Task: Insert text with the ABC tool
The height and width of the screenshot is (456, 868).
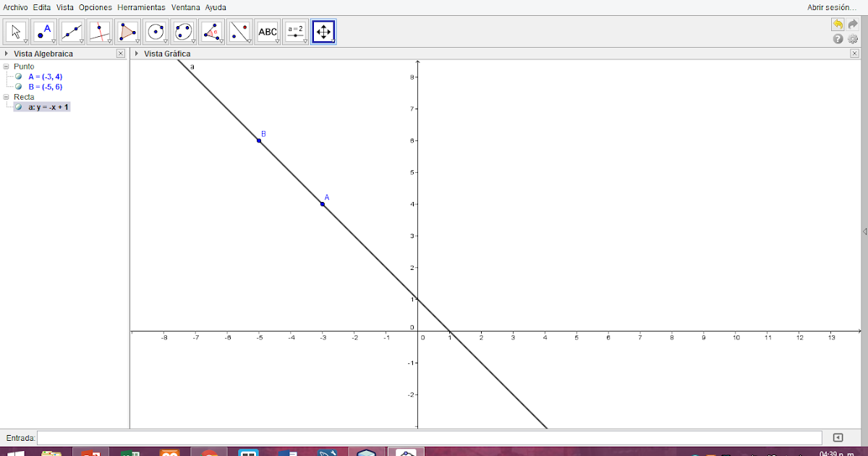Action: point(267,29)
